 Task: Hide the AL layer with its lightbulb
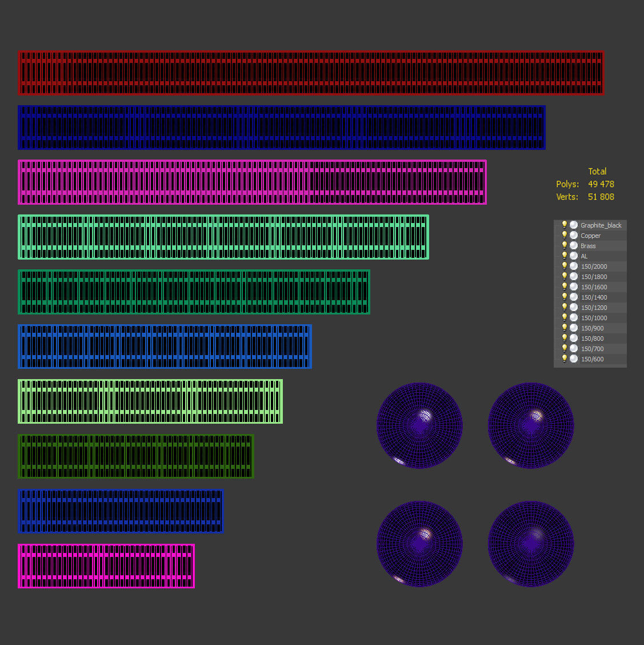click(x=565, y=256)
